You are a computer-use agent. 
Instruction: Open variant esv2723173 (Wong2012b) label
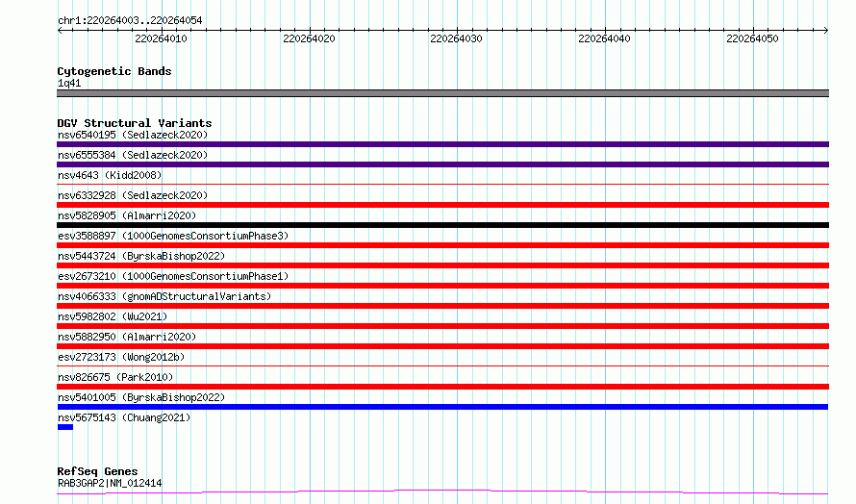(121, 357)
